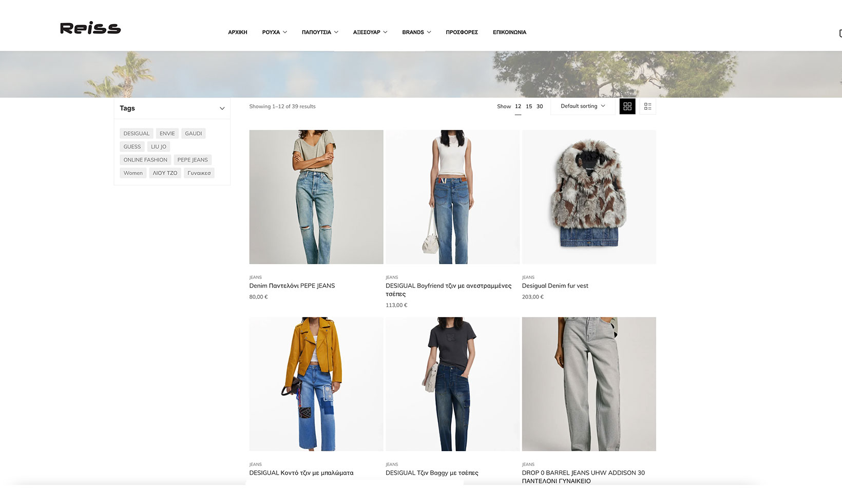This screenshot has width=842, height=504.
Task: Open the Default sorting dropdown
Action: [582, 106]
